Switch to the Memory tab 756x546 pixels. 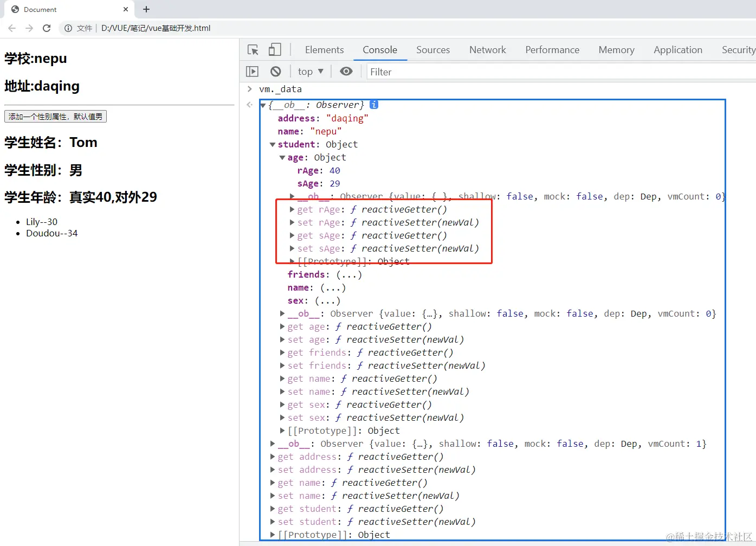(x=616, y=50)
